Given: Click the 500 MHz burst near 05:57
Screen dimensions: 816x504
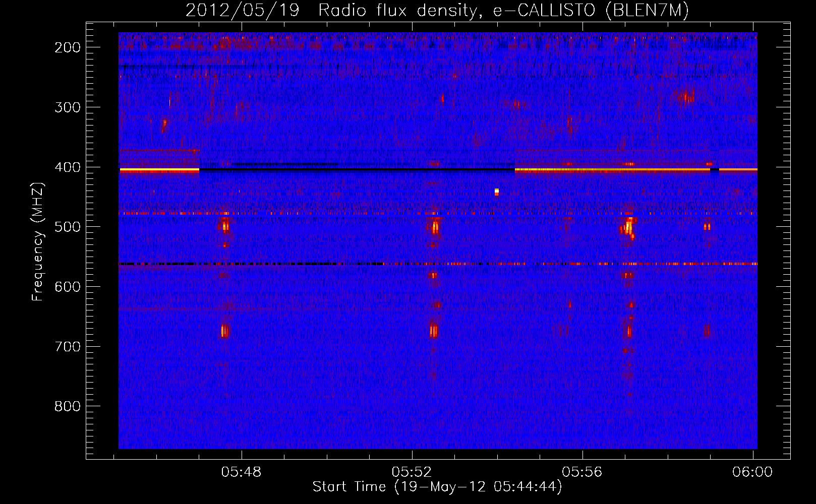Looking at the screenshot, I should click(x=628, y=228).
